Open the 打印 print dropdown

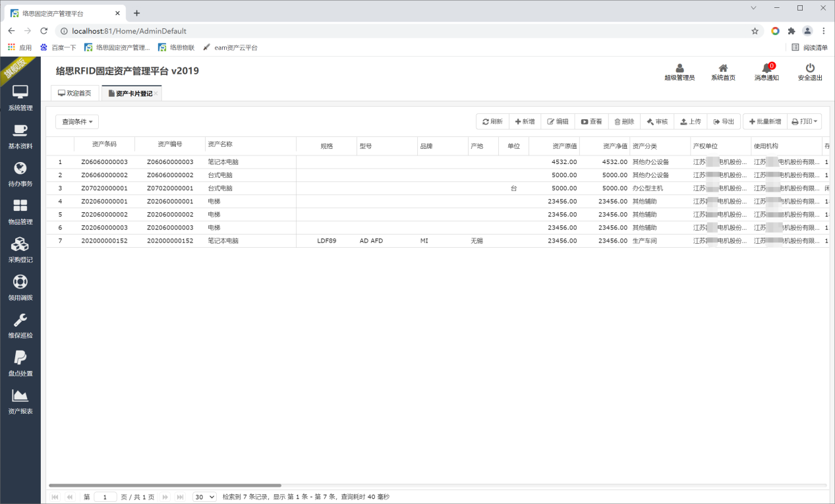click(805, 122)
